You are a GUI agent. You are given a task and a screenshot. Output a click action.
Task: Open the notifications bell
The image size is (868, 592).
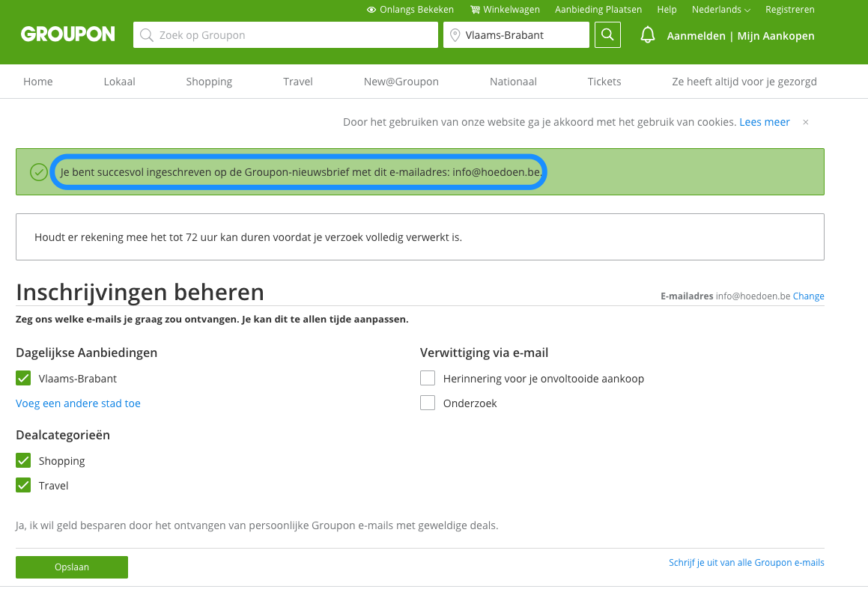point(647,35)
